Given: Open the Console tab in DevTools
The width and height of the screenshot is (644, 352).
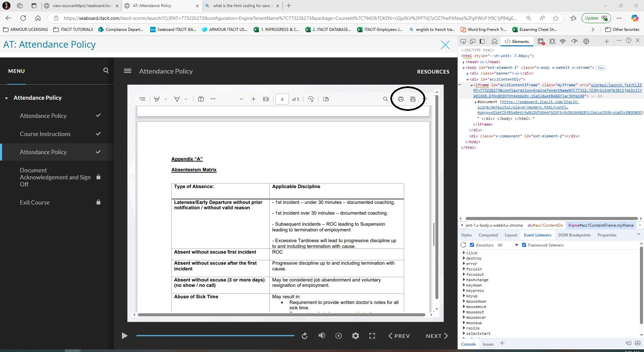Looking at the screenshot, I should 468,344.
